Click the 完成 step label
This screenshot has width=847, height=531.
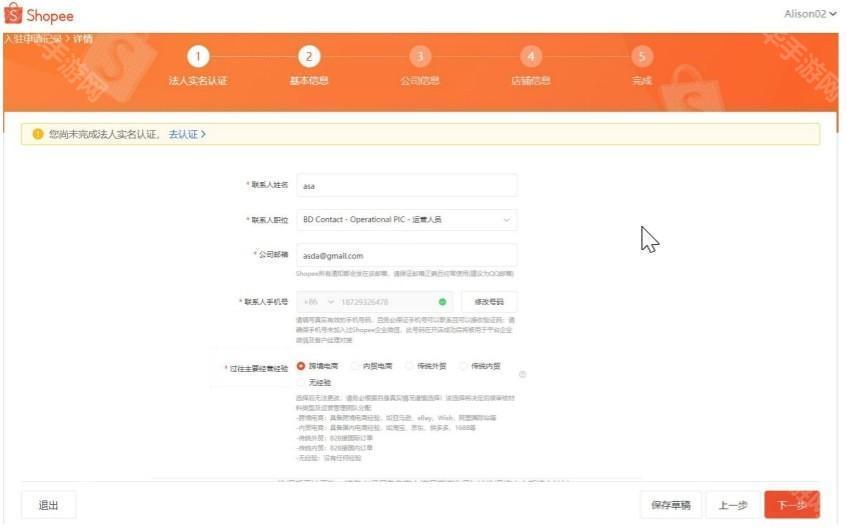point(642,80)
